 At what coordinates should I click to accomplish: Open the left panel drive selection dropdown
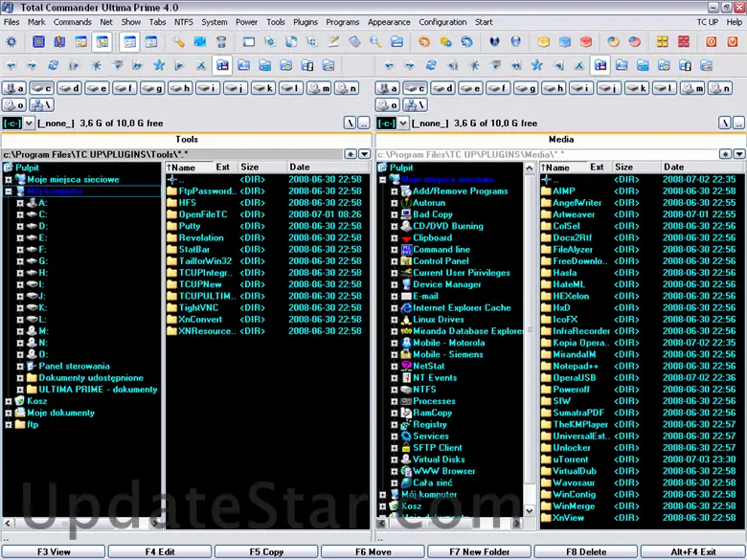pyautogui.click(x=29, y=123)
